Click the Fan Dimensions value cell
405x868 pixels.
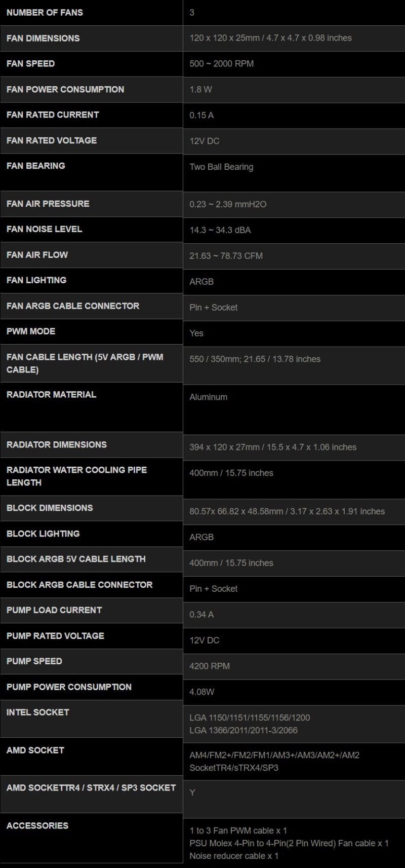coord(270,38)
